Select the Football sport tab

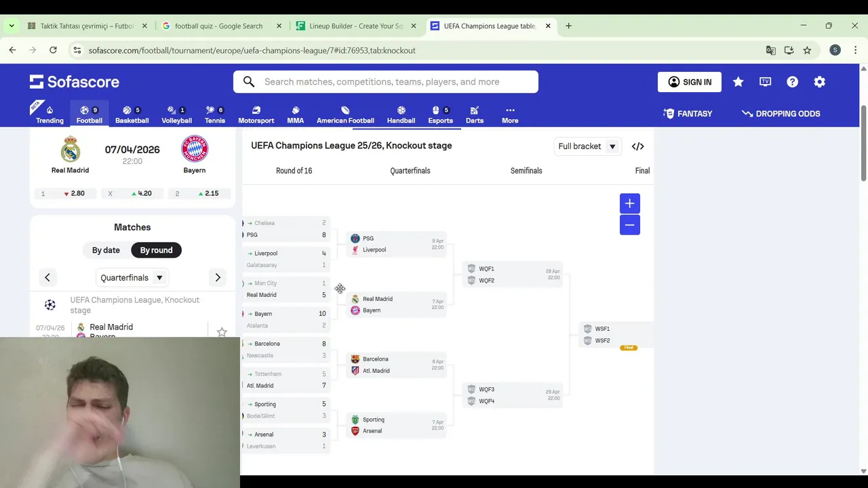pyautogui.click(x=90, y=115)
